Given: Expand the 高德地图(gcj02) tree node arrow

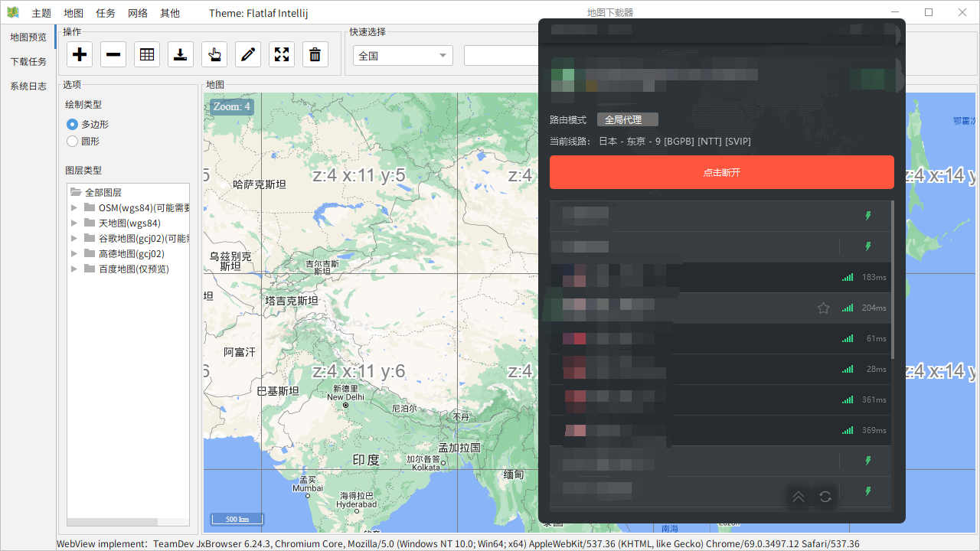Looking at the screenshot, I should pos(74,253).
